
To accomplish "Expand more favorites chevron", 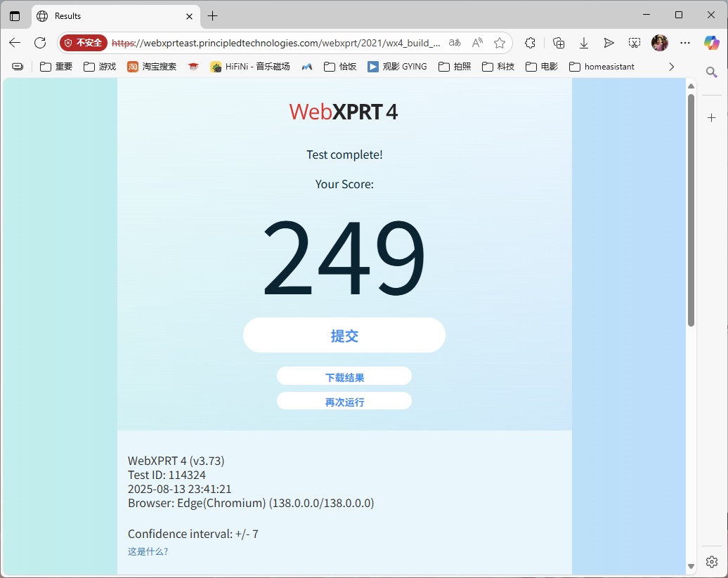I will tap(671, 67).
